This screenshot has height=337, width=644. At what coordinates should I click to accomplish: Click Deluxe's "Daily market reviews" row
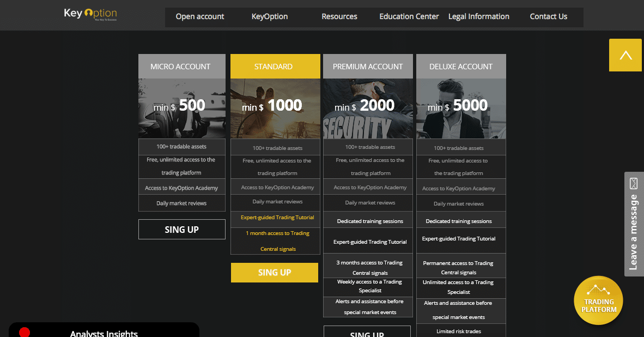click(x=461, y=203)
